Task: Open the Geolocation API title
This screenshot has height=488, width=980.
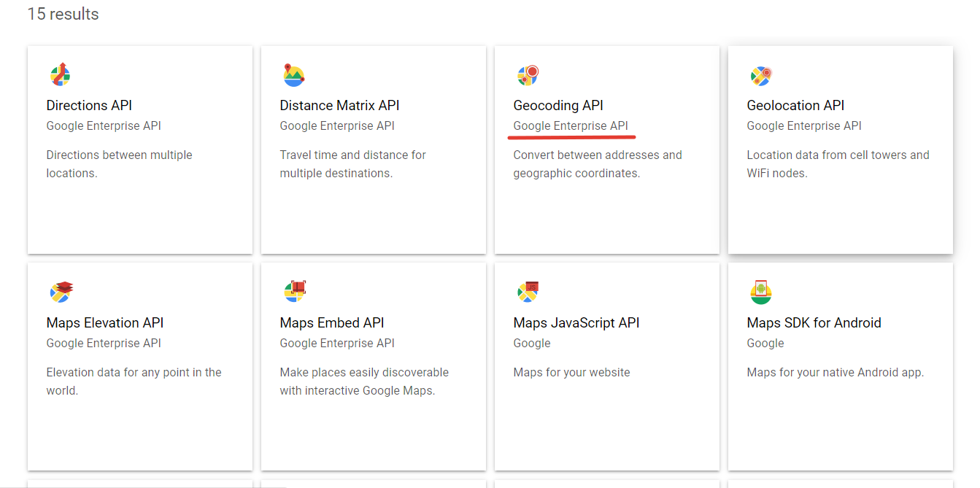Action: 795,105
